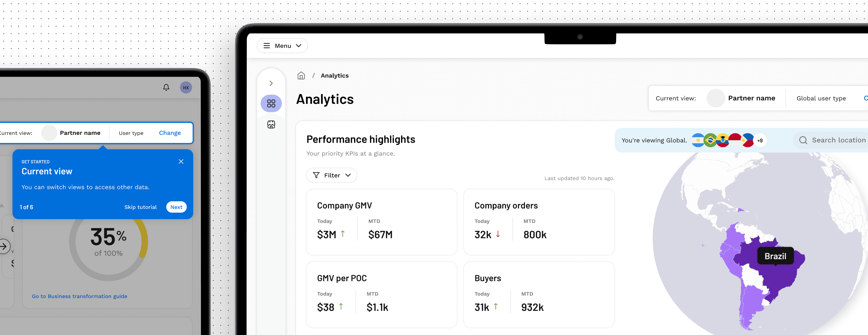
Task: Click Partner name in Analytics view bar
Action: click(751, 98)
